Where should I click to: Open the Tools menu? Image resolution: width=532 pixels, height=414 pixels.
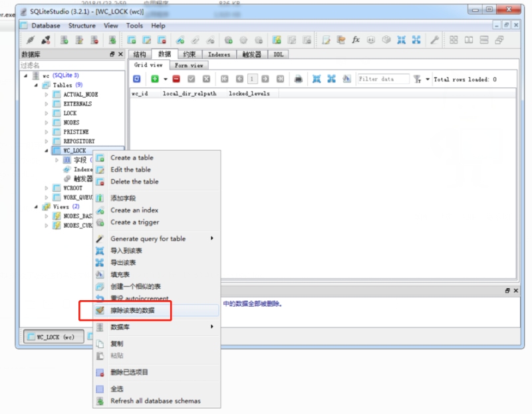click(x=134, y=25)
